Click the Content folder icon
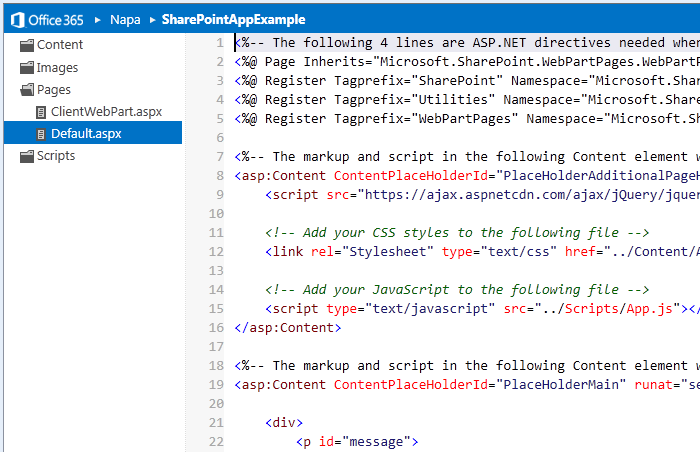This screenshot has height=452, width=700. coord(27,45)
